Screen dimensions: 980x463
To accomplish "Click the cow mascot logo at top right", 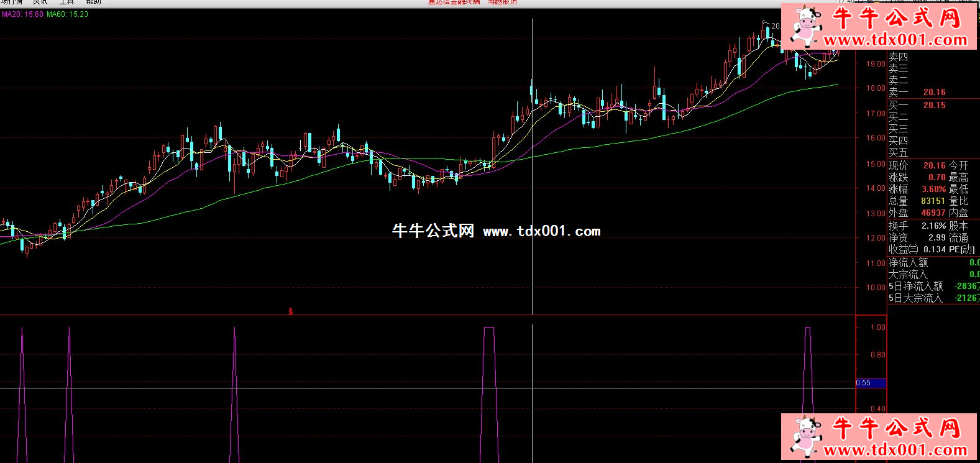I will click(x=806, y=26).
